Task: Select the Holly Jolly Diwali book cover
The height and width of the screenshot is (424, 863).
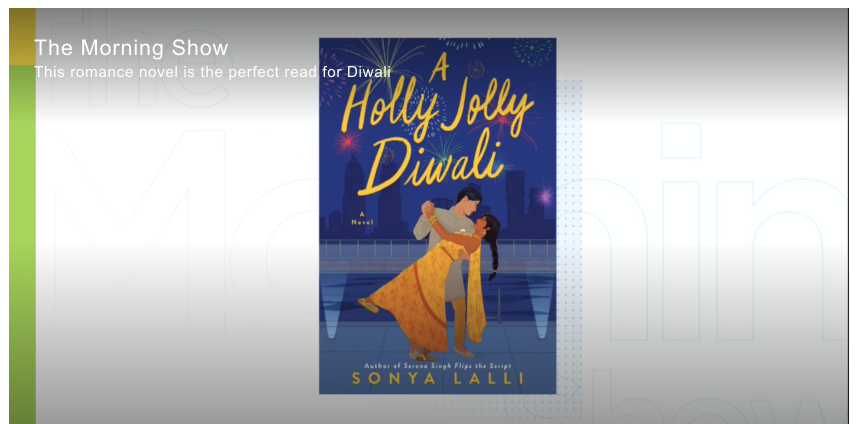Action: click(438, 216)
